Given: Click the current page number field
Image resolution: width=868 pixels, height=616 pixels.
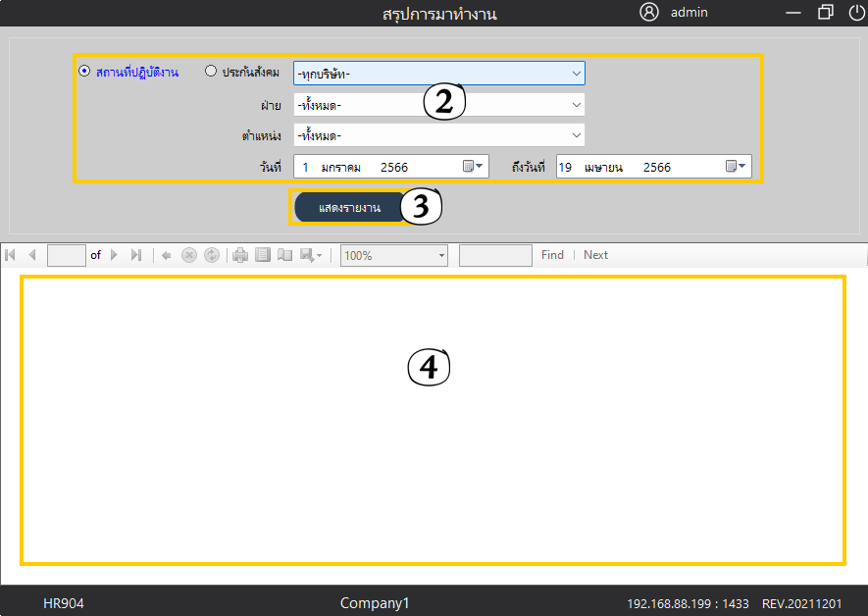Looking at the screenshot, I should pos(67,255).
